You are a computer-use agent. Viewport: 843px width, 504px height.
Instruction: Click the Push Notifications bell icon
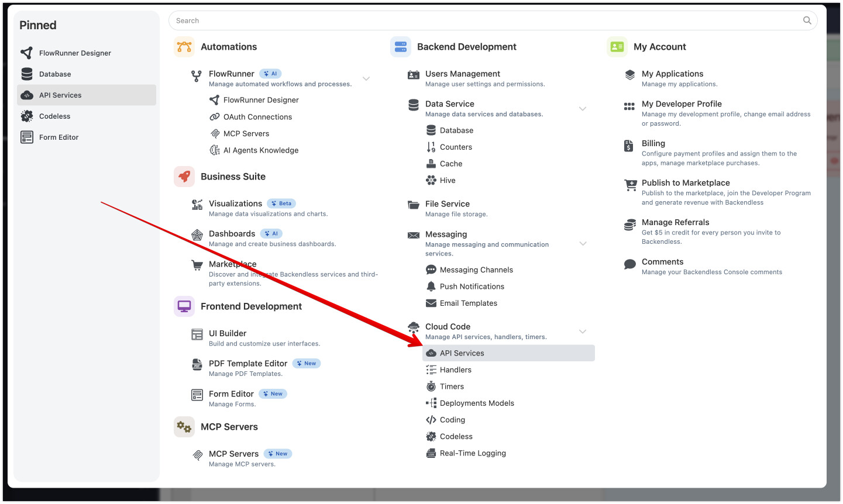click(431, 286)
